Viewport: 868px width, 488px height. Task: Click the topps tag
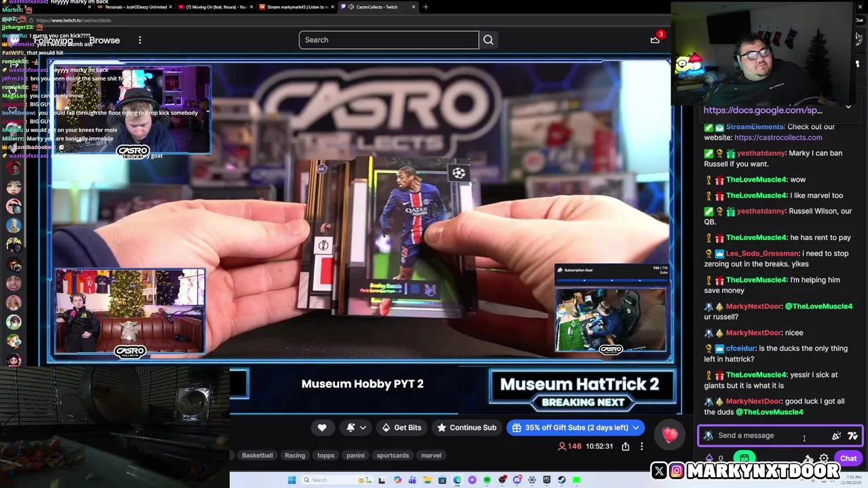(x=326, y=455)
